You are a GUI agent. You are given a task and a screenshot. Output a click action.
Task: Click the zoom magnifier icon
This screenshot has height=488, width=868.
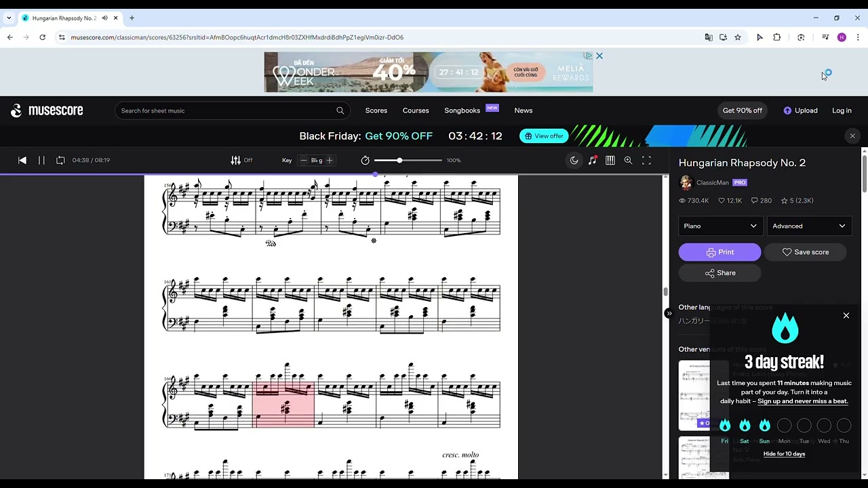click(x=629, y=160)
